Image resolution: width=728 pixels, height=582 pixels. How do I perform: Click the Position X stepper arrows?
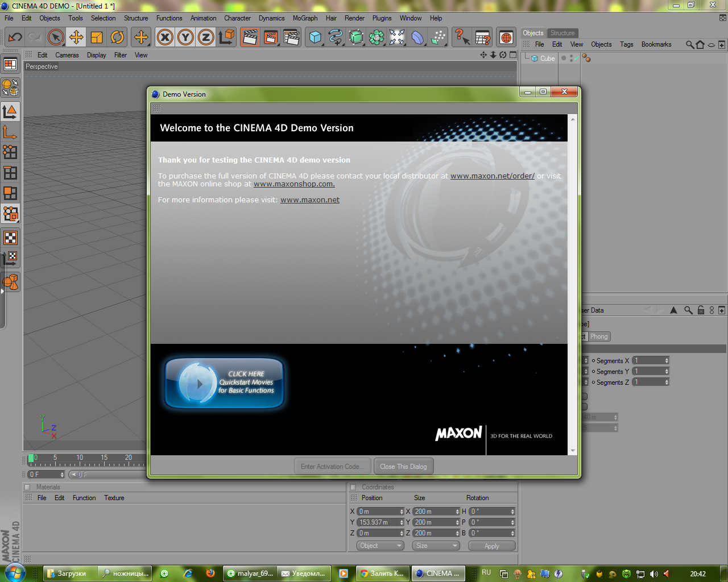tap(402, 512)
